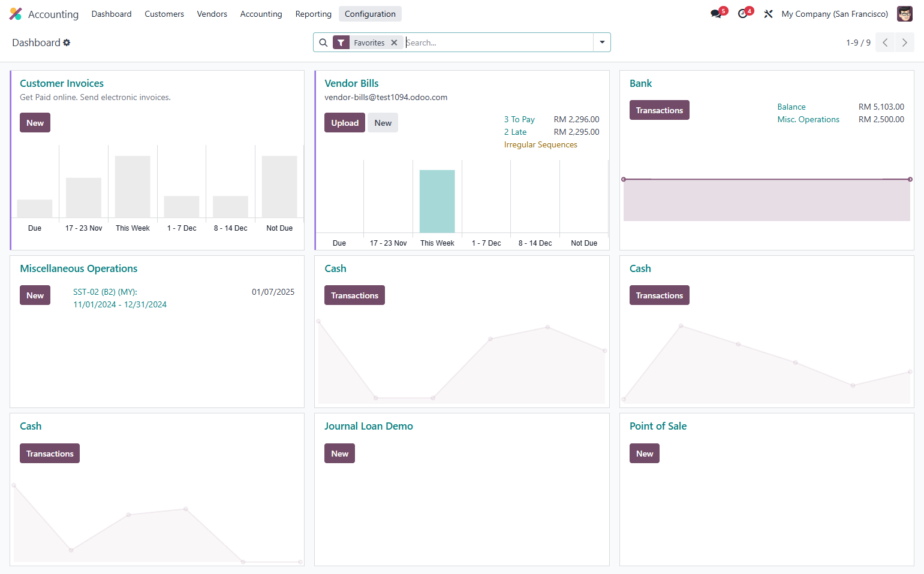
Task: Upload a vendor bill
Action: [345, 123]
